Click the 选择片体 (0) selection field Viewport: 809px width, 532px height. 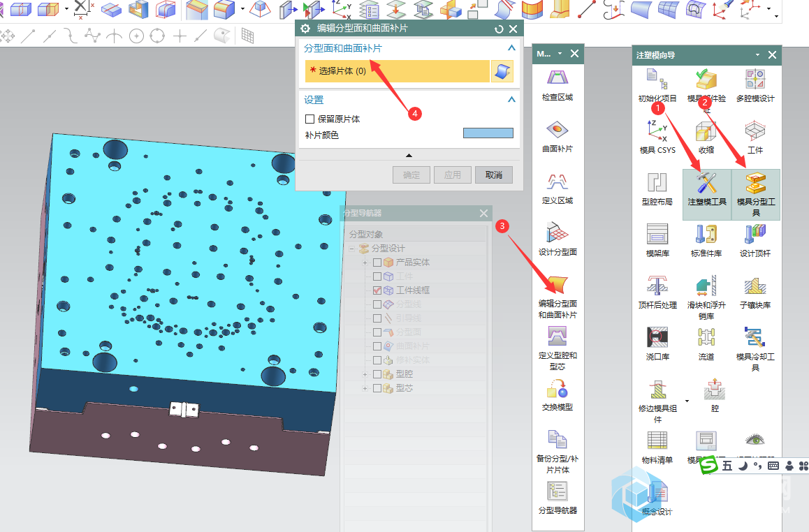click(x=397, y=71)
